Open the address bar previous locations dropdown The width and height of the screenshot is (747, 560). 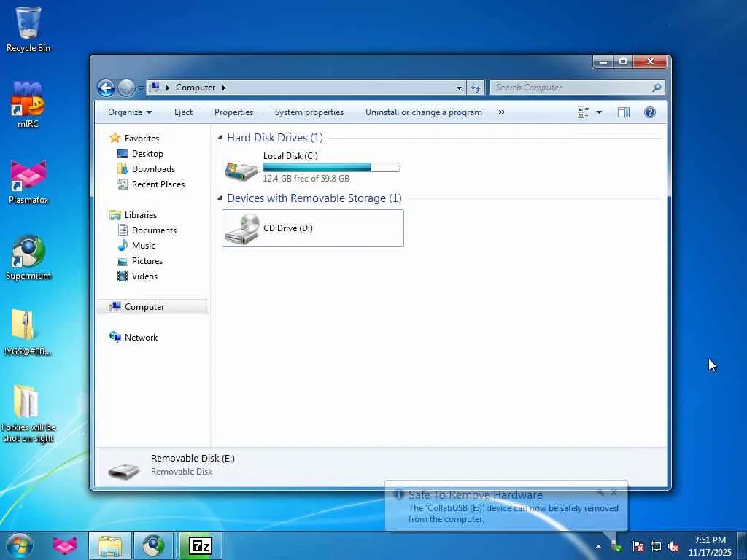tap(459, 87)
